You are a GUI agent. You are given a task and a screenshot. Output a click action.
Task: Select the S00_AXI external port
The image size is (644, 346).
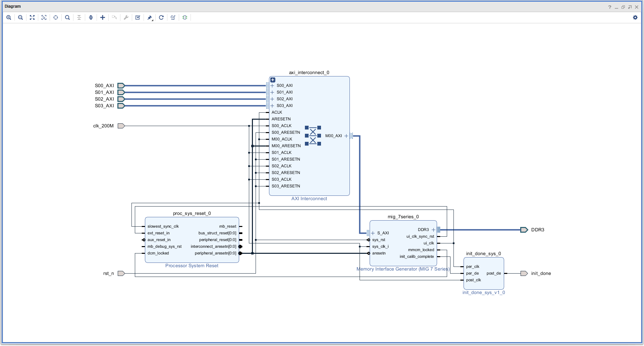pyautogui.click(x=121, y=85)
